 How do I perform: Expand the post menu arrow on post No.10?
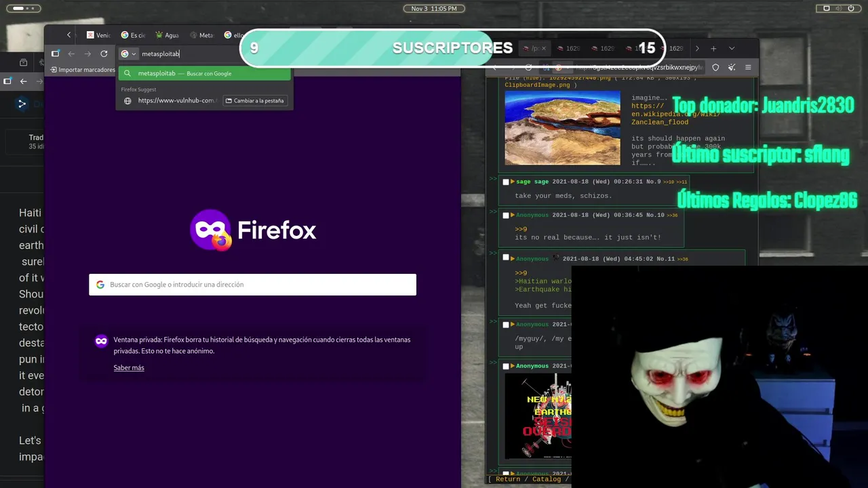(513, 215)
